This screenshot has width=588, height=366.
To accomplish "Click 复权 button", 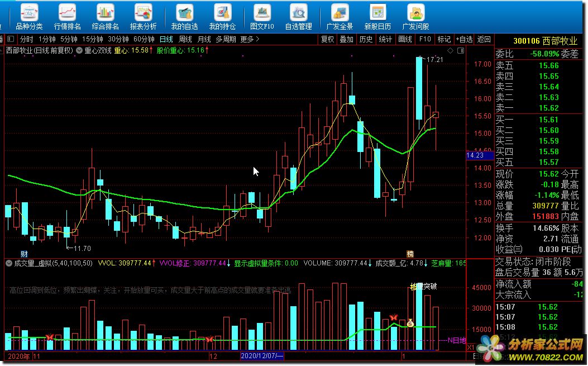I will coord(327,39).
